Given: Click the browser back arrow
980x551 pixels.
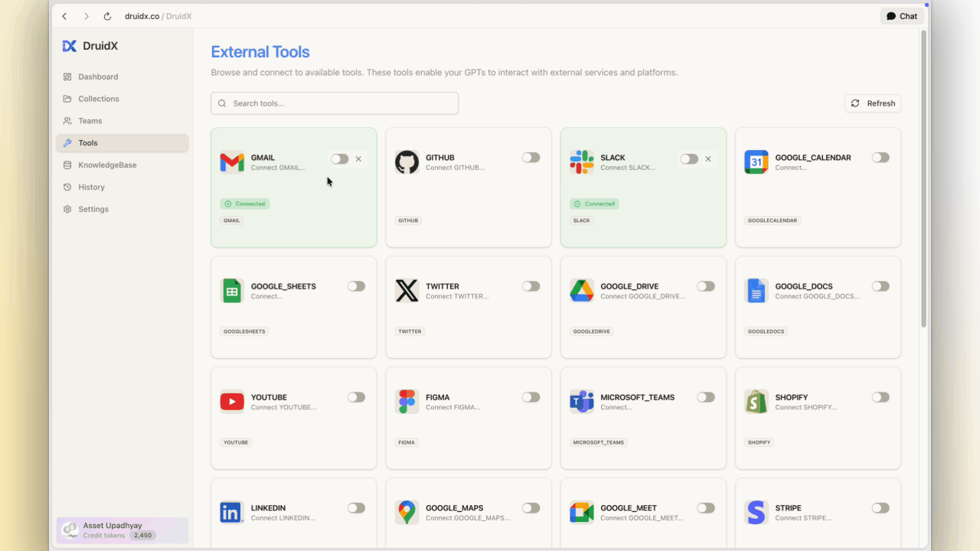Looking at the screenshot, I should click(64, 15).
